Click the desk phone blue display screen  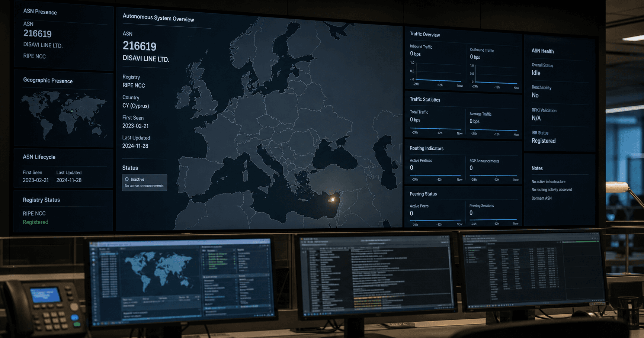point(45,295)
